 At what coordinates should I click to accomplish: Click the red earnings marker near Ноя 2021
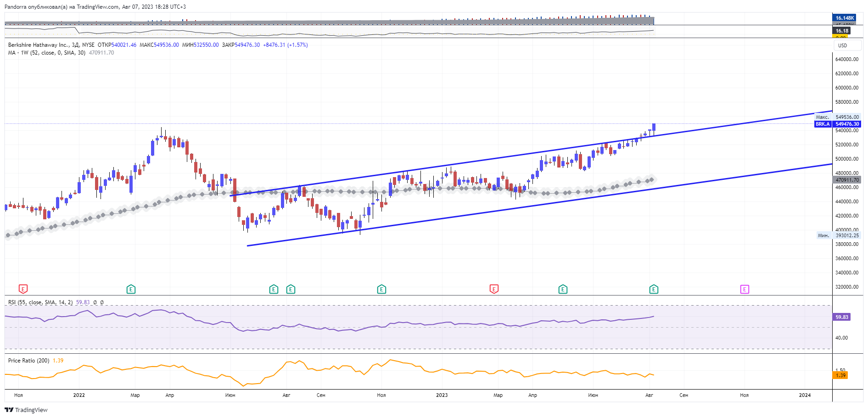[x=23, y=289]
